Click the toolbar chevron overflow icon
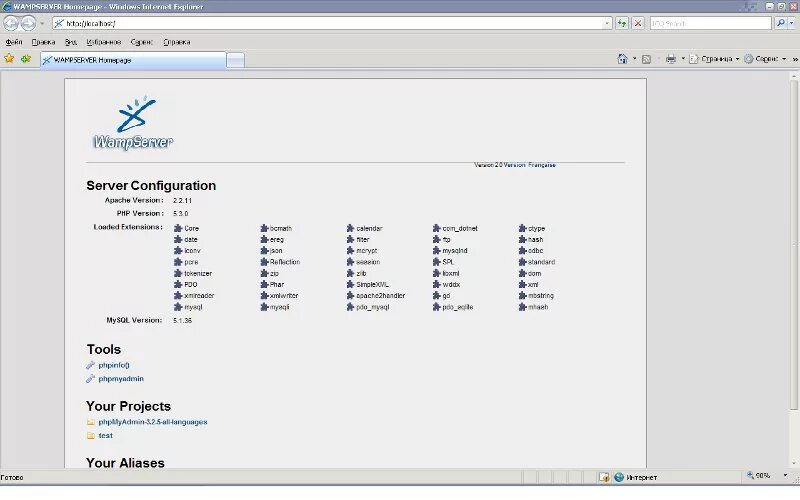Image resolution: width=800 pixels, height=500 pixels. 795,59
